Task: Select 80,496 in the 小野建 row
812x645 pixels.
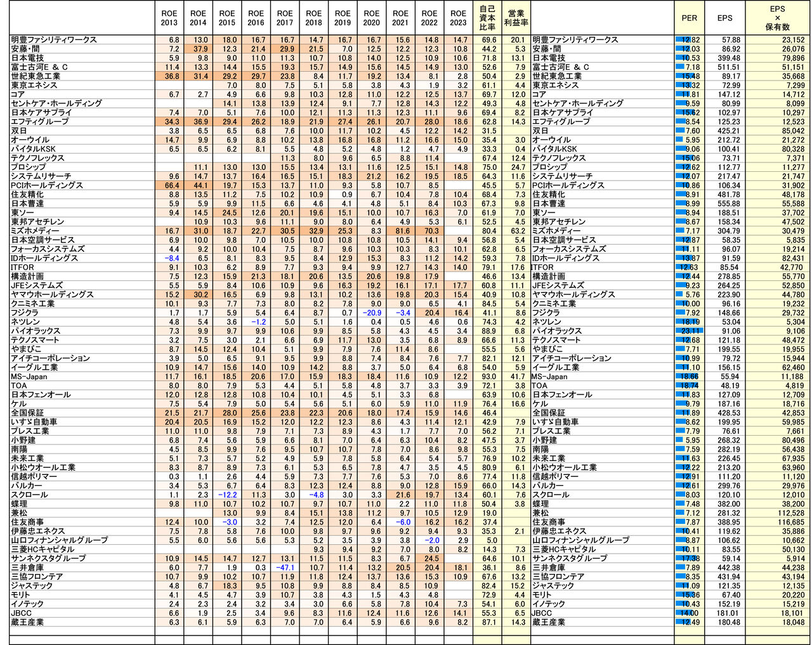Action: [792, 440]
